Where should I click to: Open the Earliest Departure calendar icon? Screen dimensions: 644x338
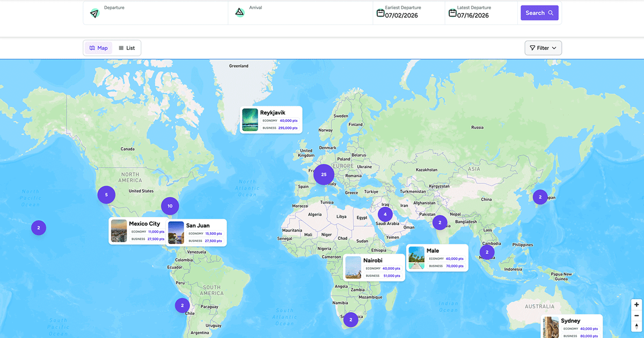click(x=380, y=12)
